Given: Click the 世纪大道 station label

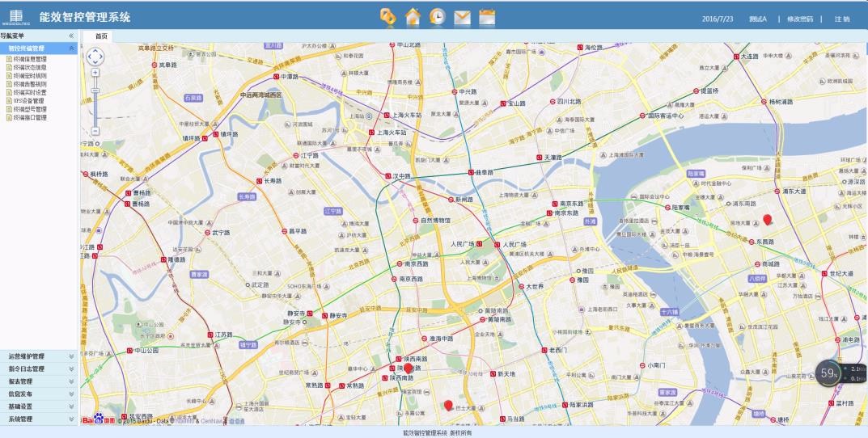Looking at the screenshot, I should coord(840,274).
